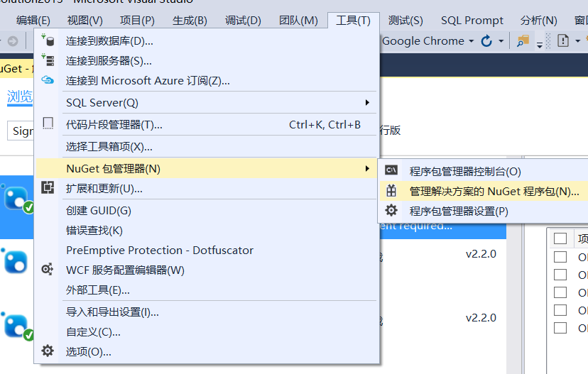This screenshot has height=374, width=588.
Task: Close the open 工具(T) menu
Action: pos(353,21)
